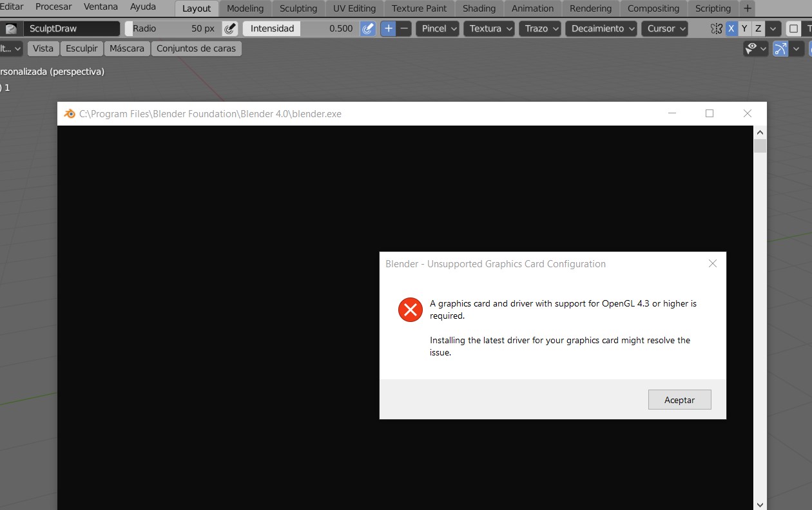Click console scrollbar down arrow
Image resolution: width=812 pixels, height=510 pixels.
[760, 504]
